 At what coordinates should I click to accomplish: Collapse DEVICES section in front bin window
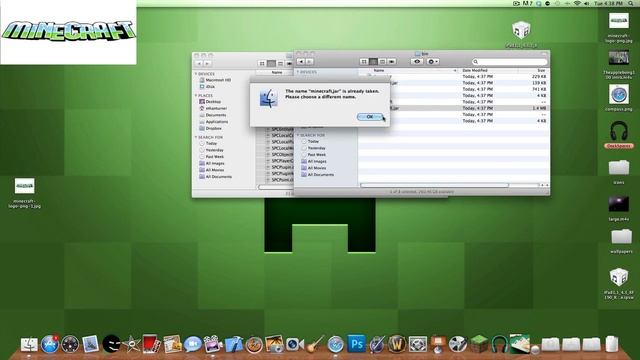(298, 72)
